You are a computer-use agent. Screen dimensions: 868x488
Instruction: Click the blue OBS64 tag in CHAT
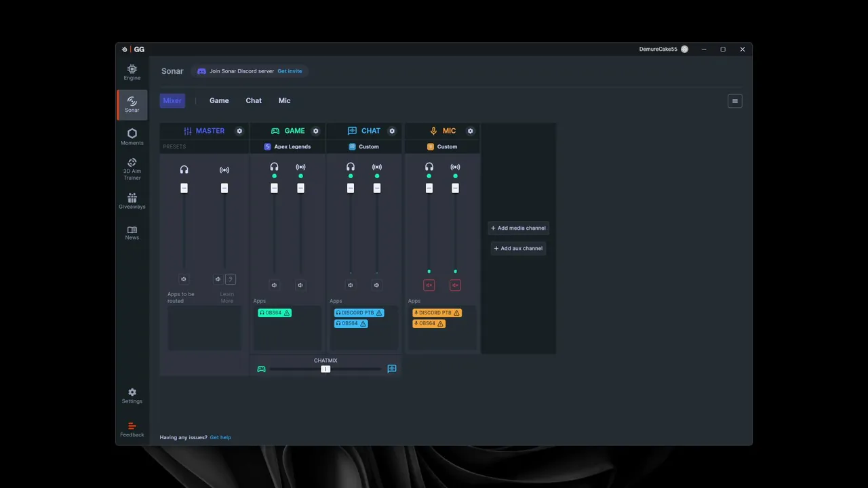coord(351,324)
